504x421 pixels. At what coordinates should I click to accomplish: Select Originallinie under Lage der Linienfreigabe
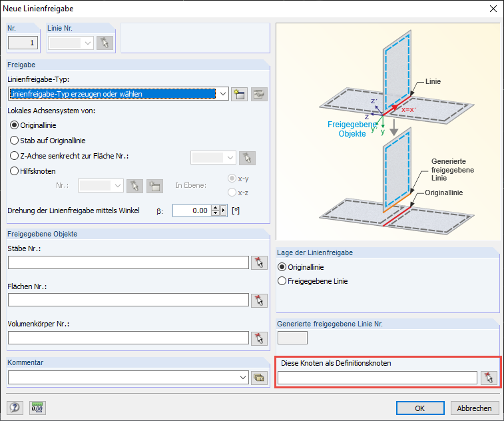coord(301,267)
